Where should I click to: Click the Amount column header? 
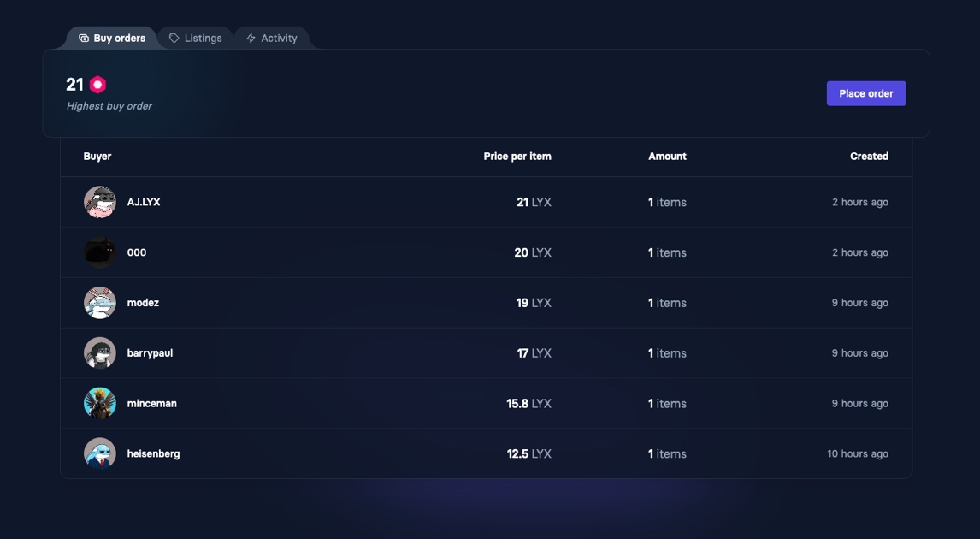[x=668, y=157]
